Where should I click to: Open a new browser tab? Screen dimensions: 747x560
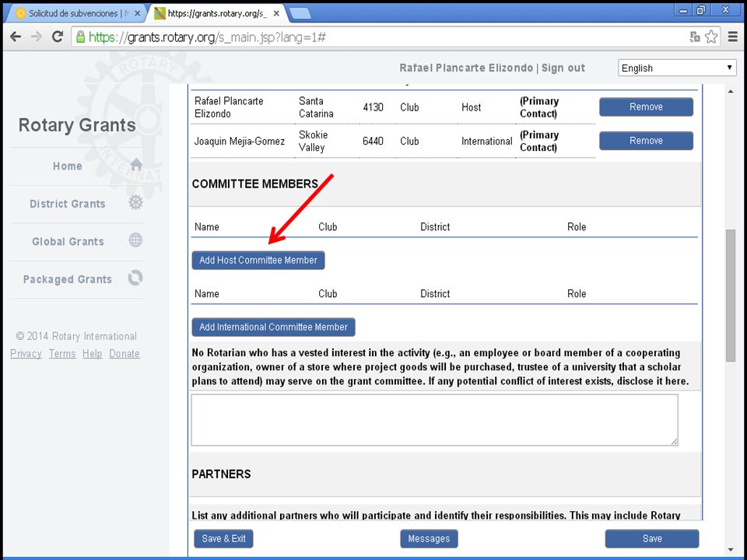(300, 14)
